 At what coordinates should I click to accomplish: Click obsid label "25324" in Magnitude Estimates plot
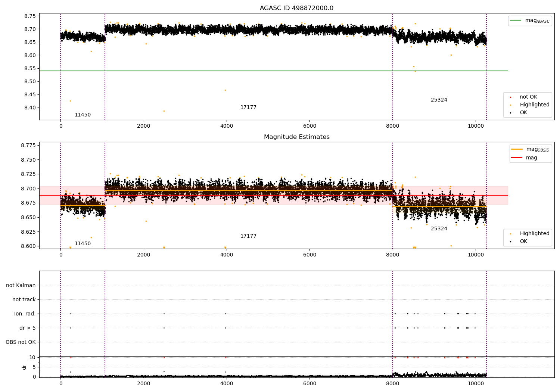pyautogui.click(x=439, y=229)
